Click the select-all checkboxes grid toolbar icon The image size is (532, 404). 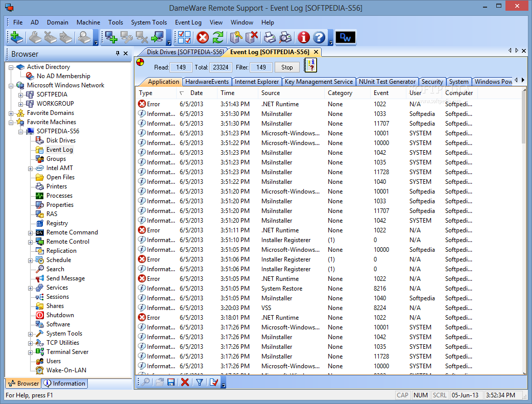click(x=184, y=37)
